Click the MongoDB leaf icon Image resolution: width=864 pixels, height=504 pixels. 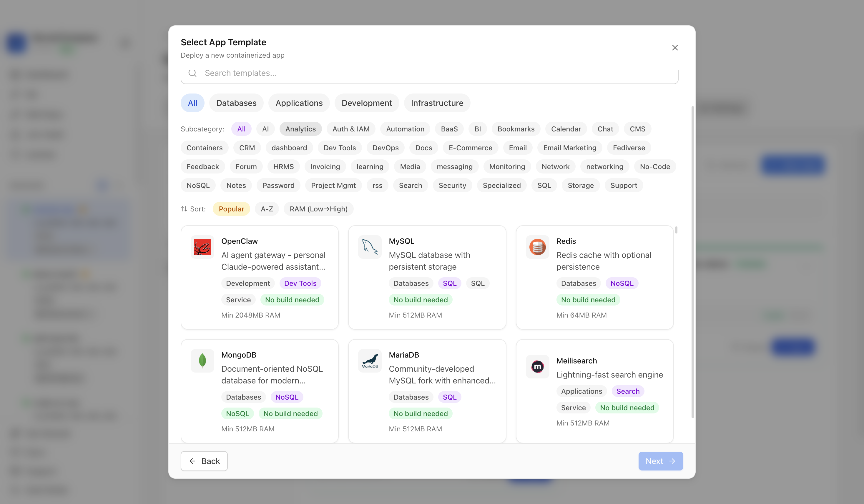(202, 361)
